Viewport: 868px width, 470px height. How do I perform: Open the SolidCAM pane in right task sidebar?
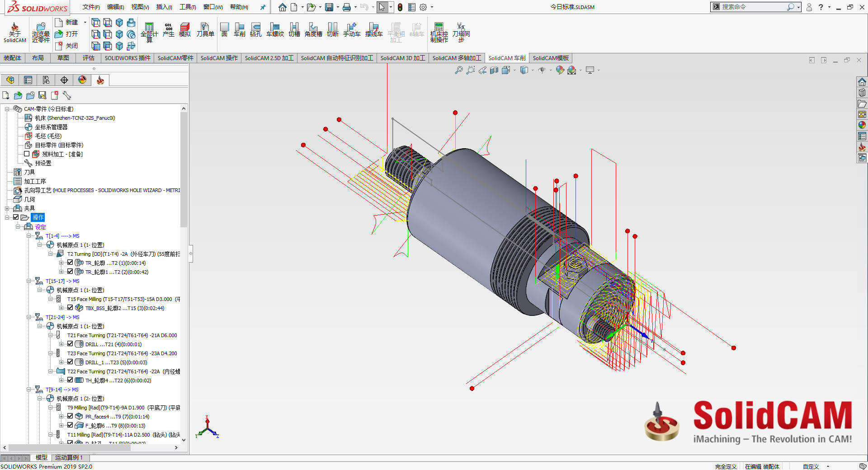862,147
